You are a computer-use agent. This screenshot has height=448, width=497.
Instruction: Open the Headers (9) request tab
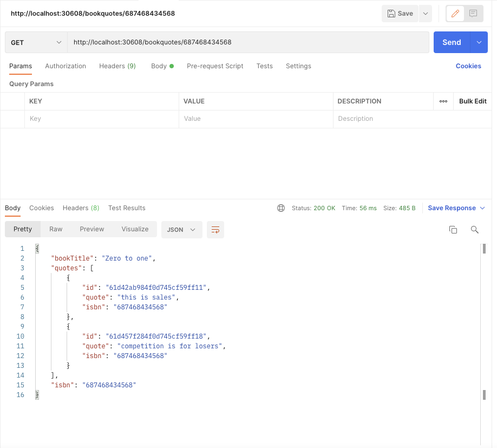point(117,66)
